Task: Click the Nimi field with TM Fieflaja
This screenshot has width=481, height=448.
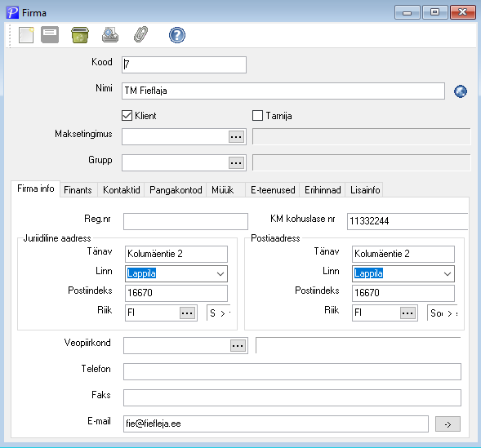Action: [x=283, y=91]
